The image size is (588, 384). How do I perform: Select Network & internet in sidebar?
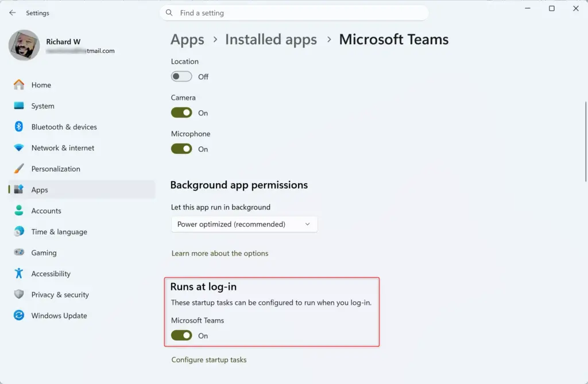click(82, 148)
